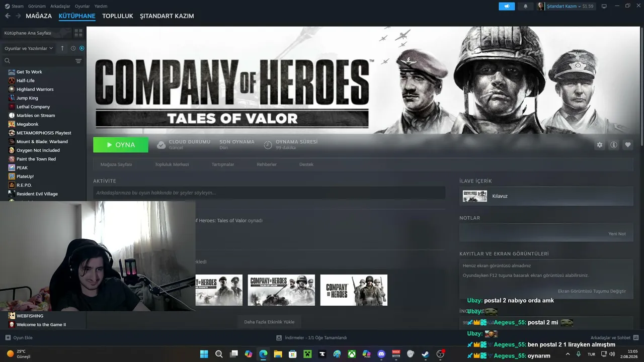Open the Company of Heroes tank artwork thumbnail

(281, 290)
